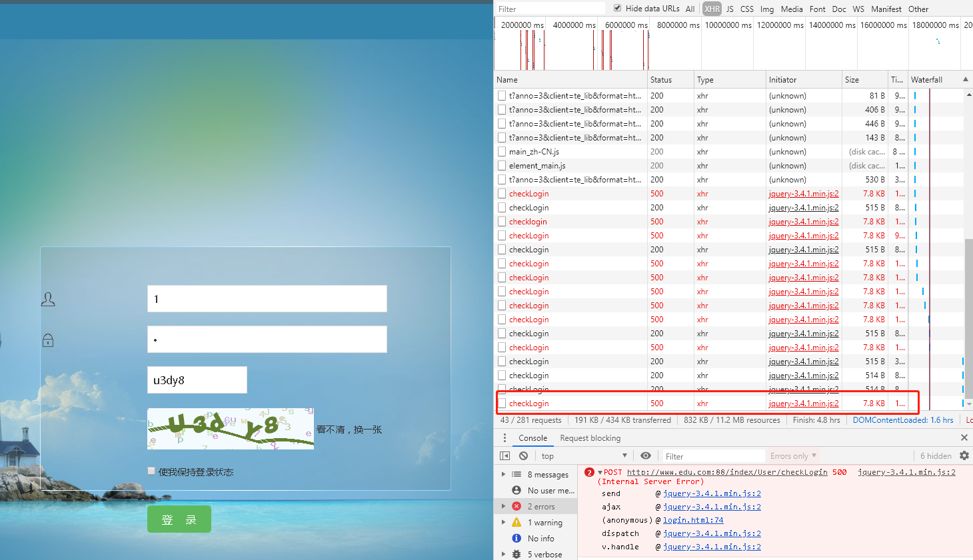973x560 pixels.
Task: Check the keep-me-logged-in checkbox
Action: point(152,471)
